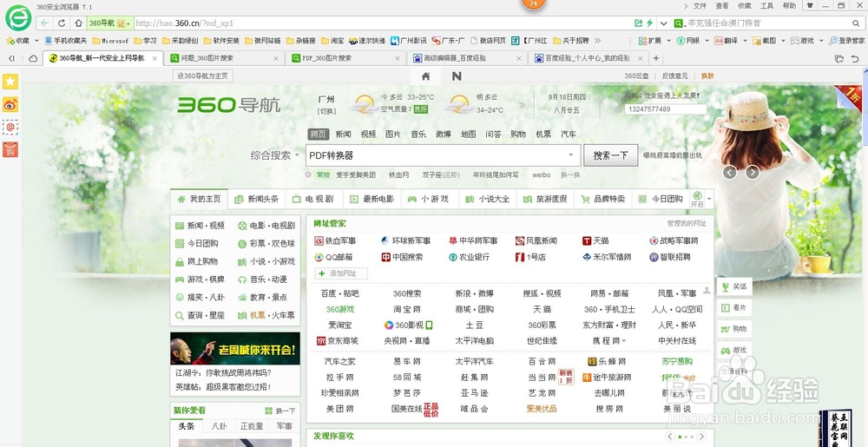Open the Weibo sidebar icon

(x=10, y=104)
